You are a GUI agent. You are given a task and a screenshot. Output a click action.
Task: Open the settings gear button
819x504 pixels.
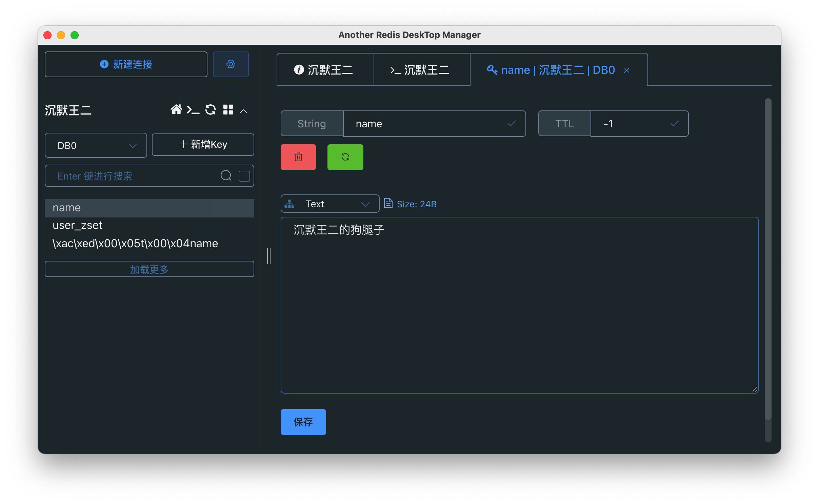[231, 64]
